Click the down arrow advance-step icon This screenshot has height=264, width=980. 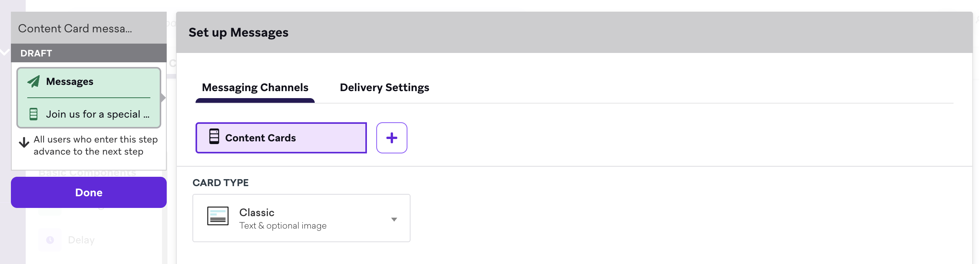(x=24, y=143)
